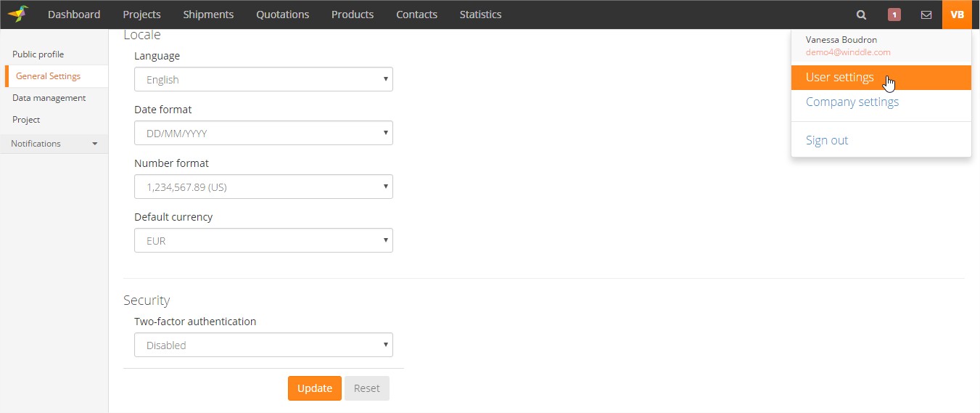
Task: Open the Statistics page
Action: click(480, 15)
